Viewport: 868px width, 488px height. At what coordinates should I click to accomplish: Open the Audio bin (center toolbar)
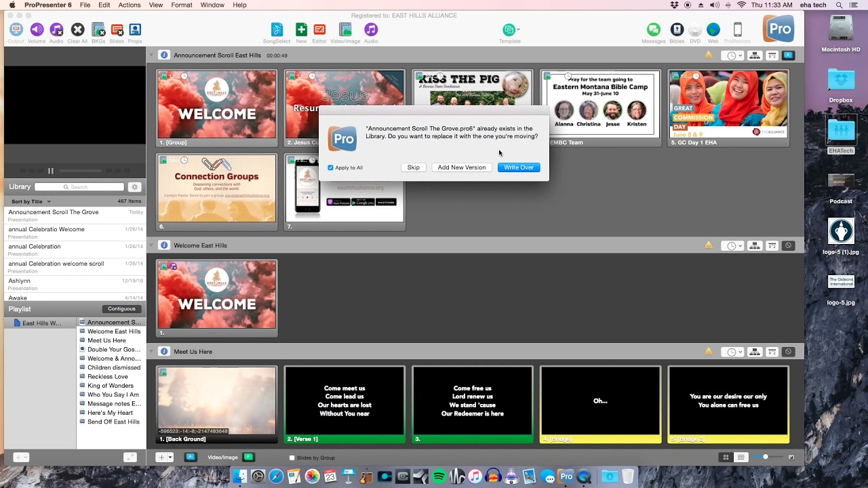371,30
